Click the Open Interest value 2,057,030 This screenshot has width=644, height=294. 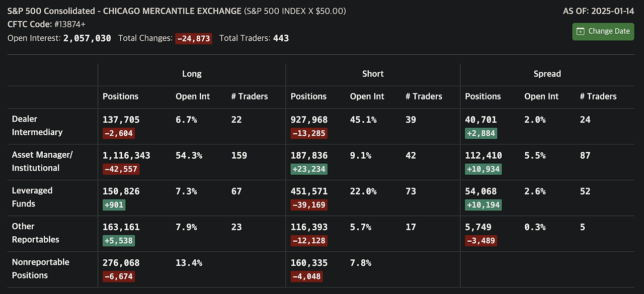point(87,38)
